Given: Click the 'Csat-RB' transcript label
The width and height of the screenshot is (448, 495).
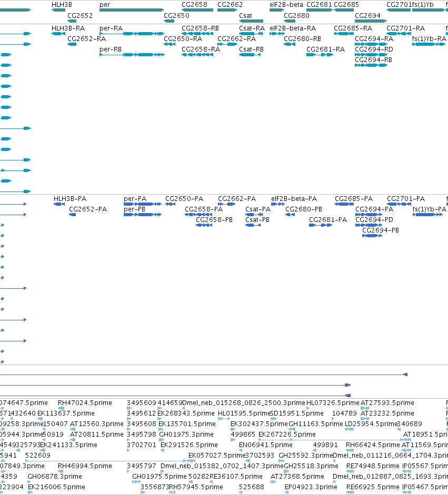Looking at the screenshot, I should click(251, 49).
